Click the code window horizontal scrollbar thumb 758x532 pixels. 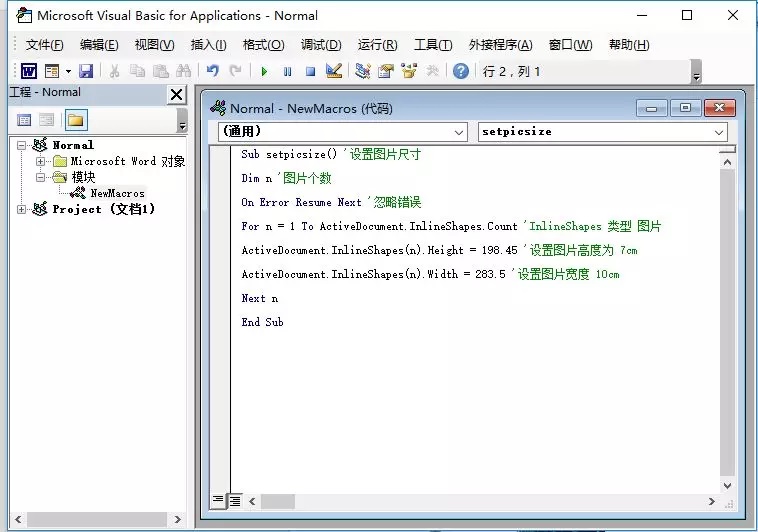pos(277,502)
